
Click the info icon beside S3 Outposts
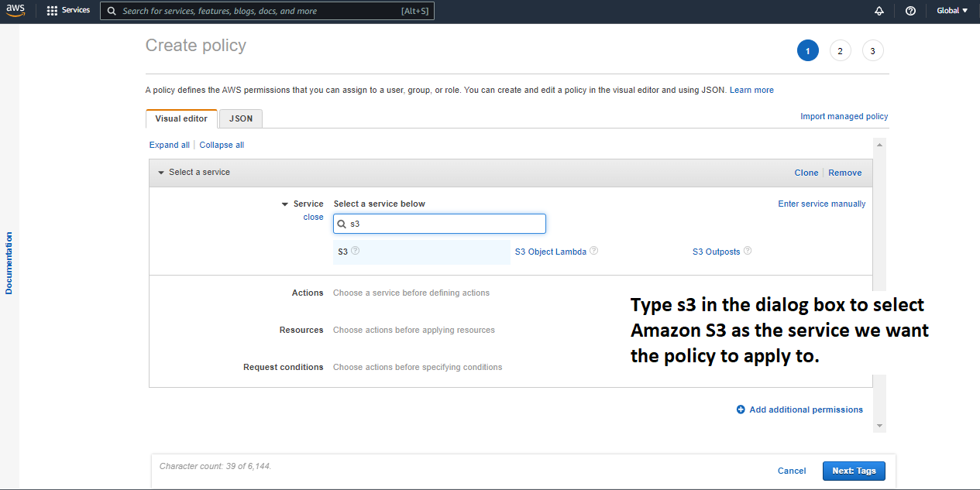[748, 251]
